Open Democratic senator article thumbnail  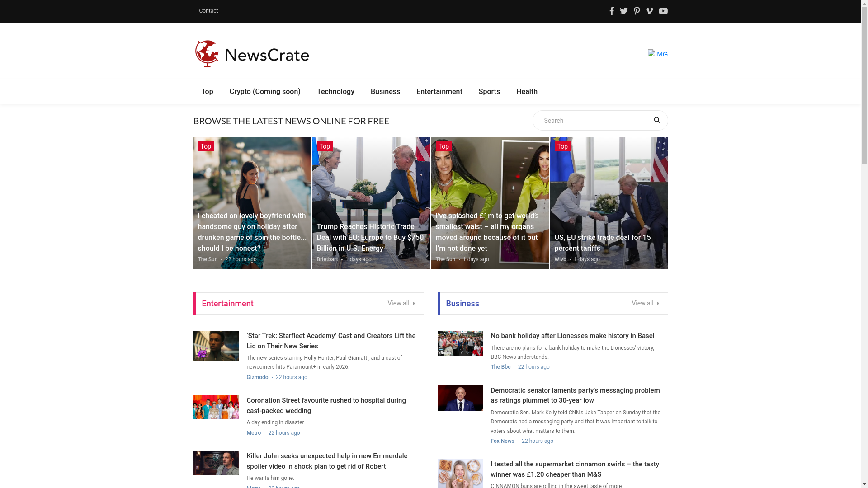(460, 398)
